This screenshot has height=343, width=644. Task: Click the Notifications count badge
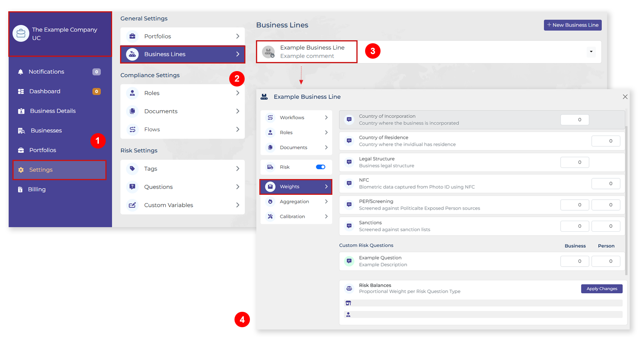96,72
